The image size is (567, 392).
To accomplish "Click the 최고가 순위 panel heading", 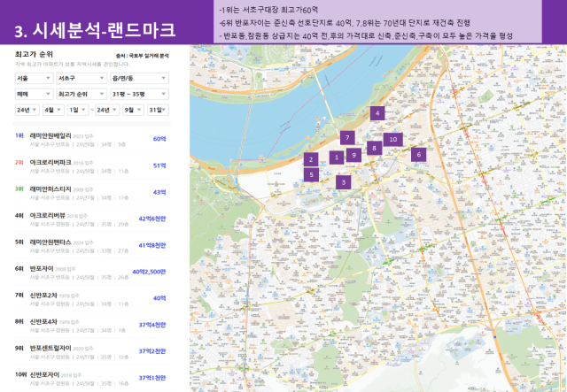I will coord(34,55).
